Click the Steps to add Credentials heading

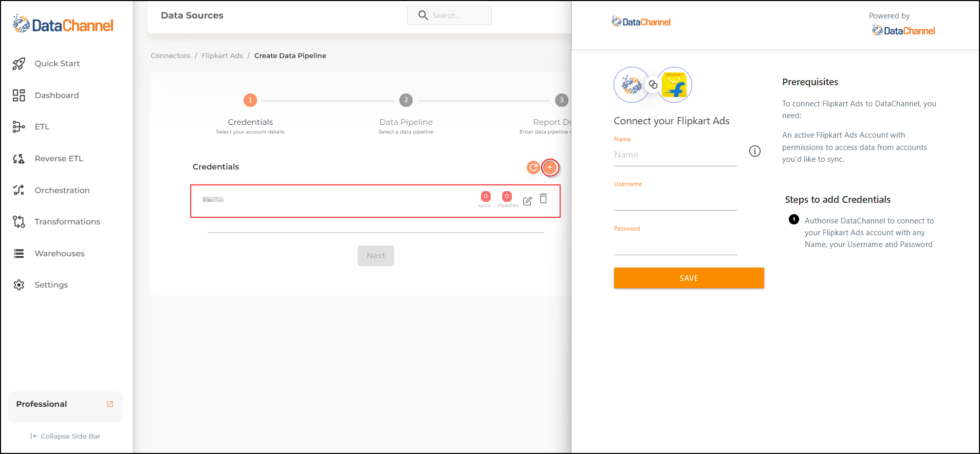[x=838, y=200]
